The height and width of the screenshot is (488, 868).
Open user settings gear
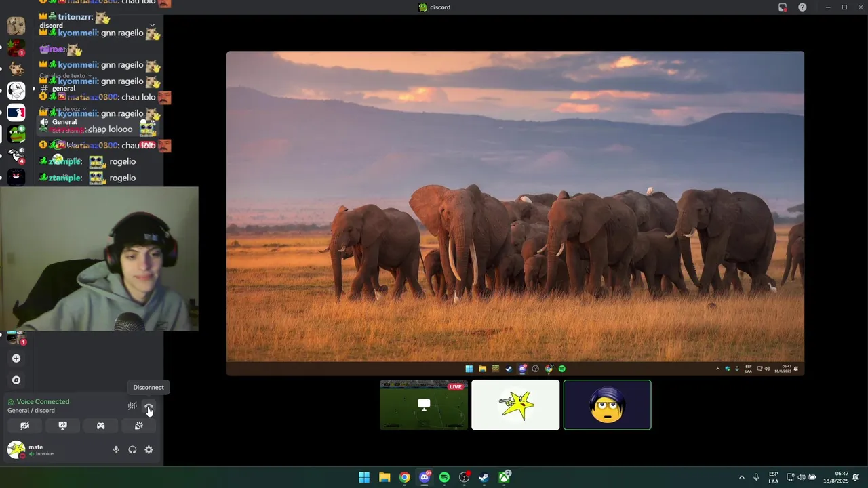(149, 449)
